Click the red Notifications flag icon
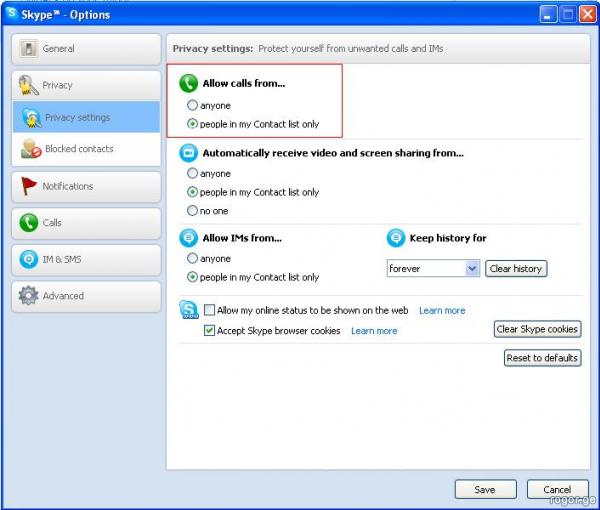 click(x=29, y=186)
